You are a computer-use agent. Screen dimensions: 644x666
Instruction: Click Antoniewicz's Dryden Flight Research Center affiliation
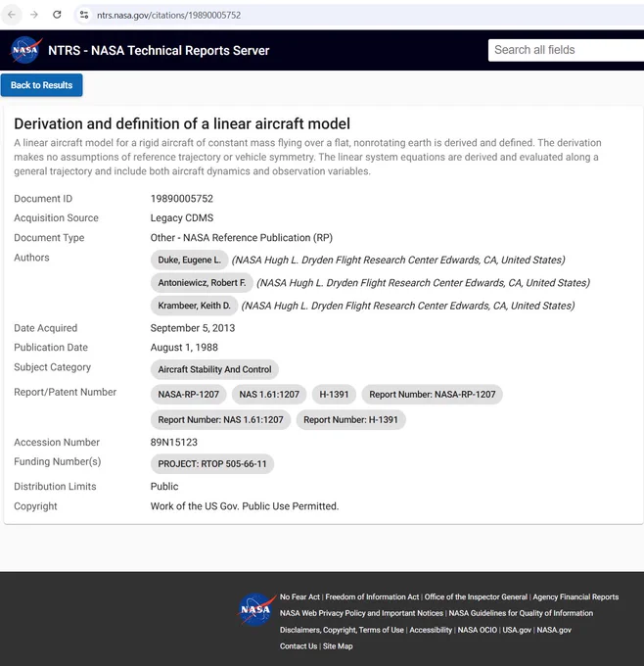pos(423,283)
